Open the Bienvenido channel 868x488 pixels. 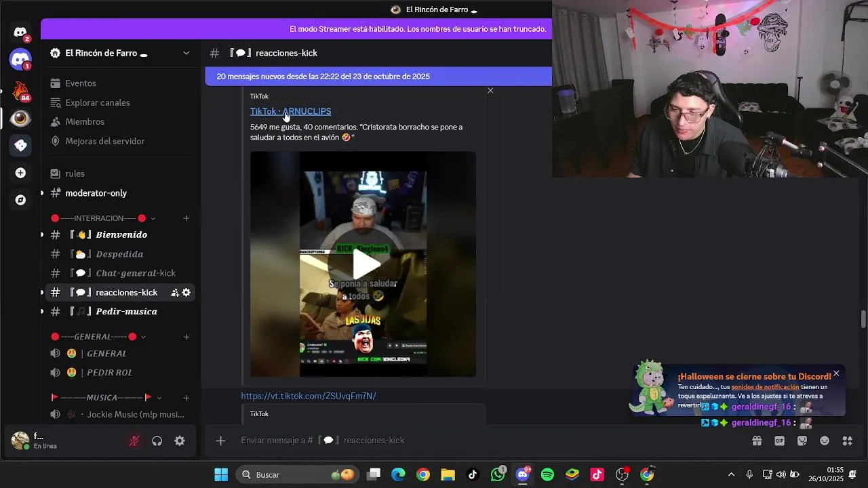(122, 235)
